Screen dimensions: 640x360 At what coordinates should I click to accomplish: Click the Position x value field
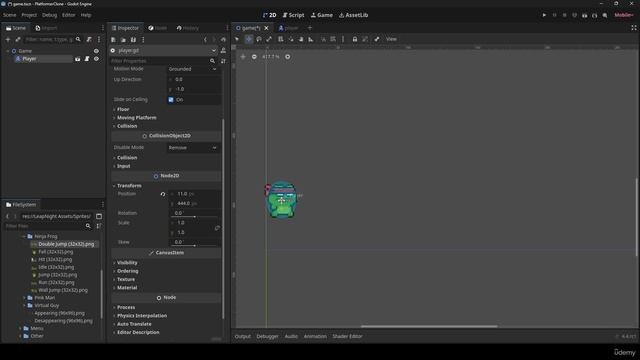pos(195,194)
